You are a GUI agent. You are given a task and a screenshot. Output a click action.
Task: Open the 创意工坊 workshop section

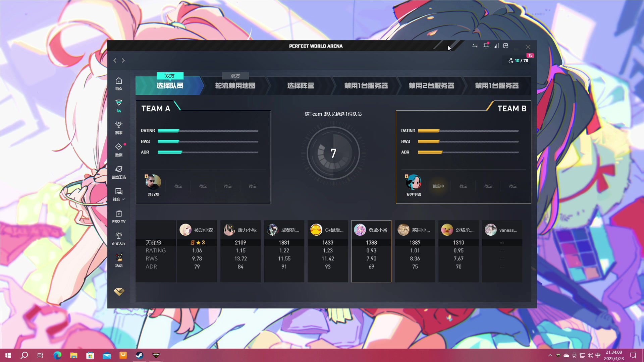(119, 172)
